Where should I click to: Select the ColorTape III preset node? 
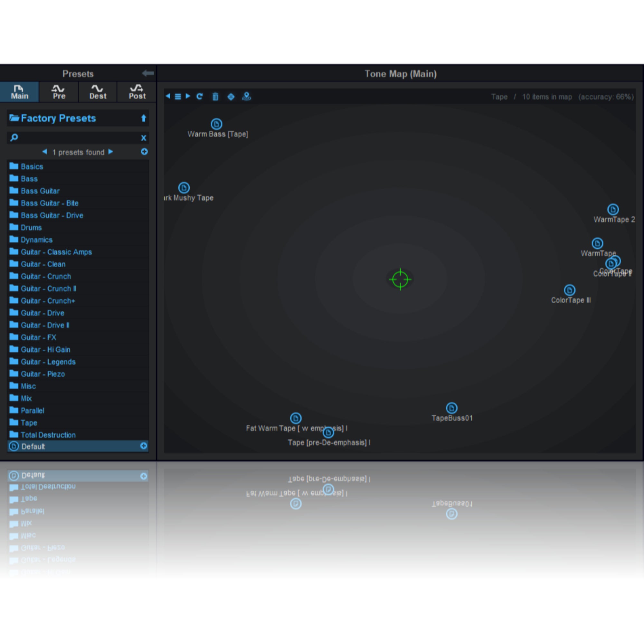click(x=569, y=290)
